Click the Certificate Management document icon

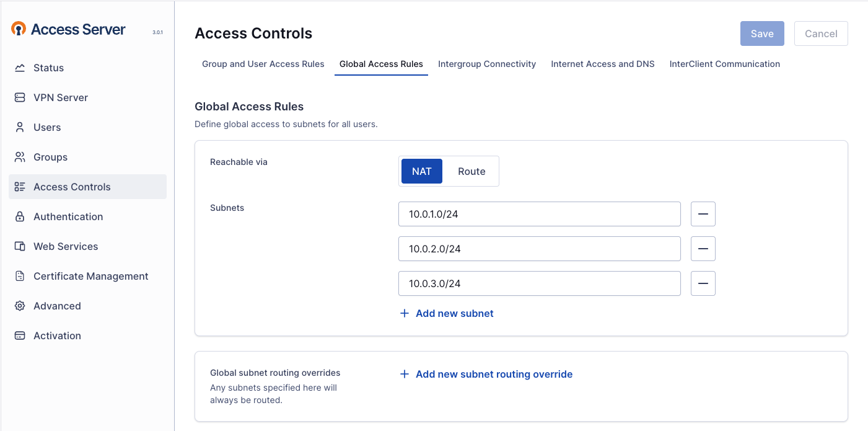20,276
